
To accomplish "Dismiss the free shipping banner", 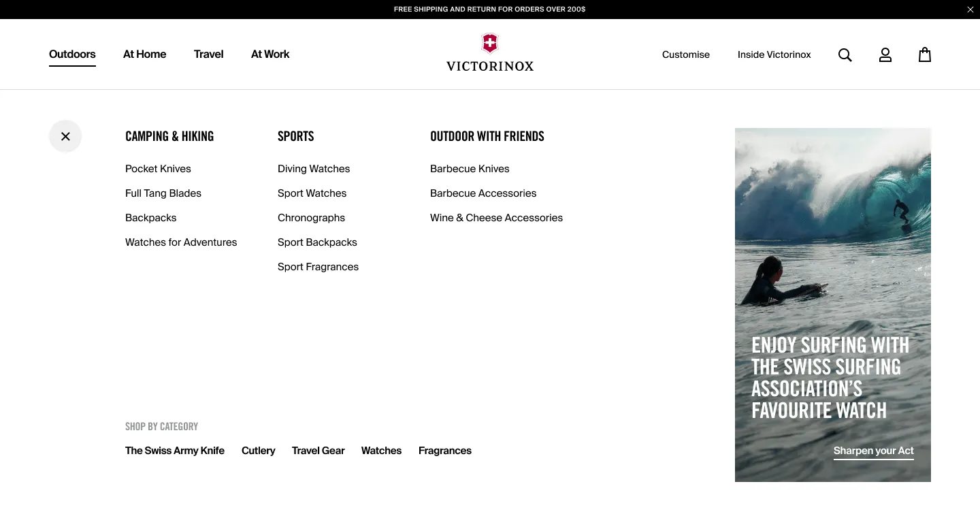I will click(x=970, y=10).
